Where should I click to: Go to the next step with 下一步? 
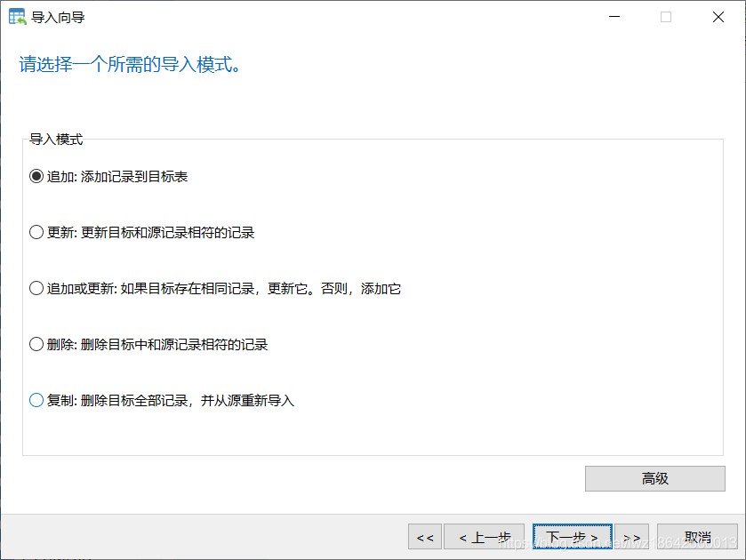[x=572, y=537]
